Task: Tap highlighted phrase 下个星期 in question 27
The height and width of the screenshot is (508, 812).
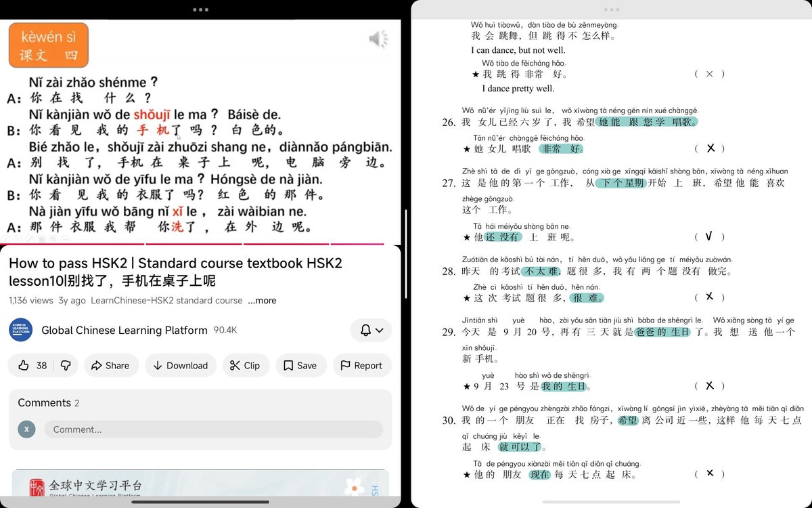Action: click(x=621, y=183)
